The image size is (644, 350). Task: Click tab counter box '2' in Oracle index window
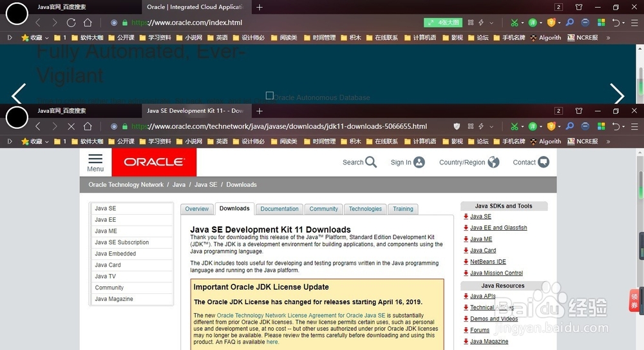point(558,7)
